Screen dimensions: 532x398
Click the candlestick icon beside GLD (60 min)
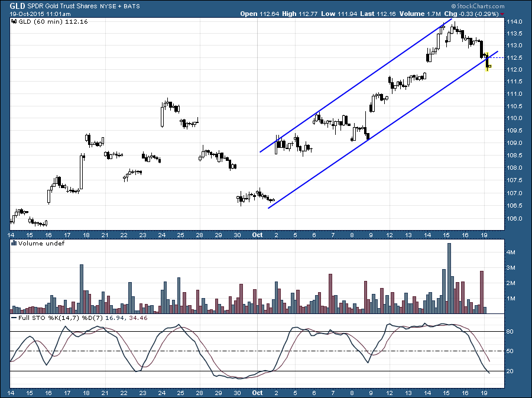14,21
